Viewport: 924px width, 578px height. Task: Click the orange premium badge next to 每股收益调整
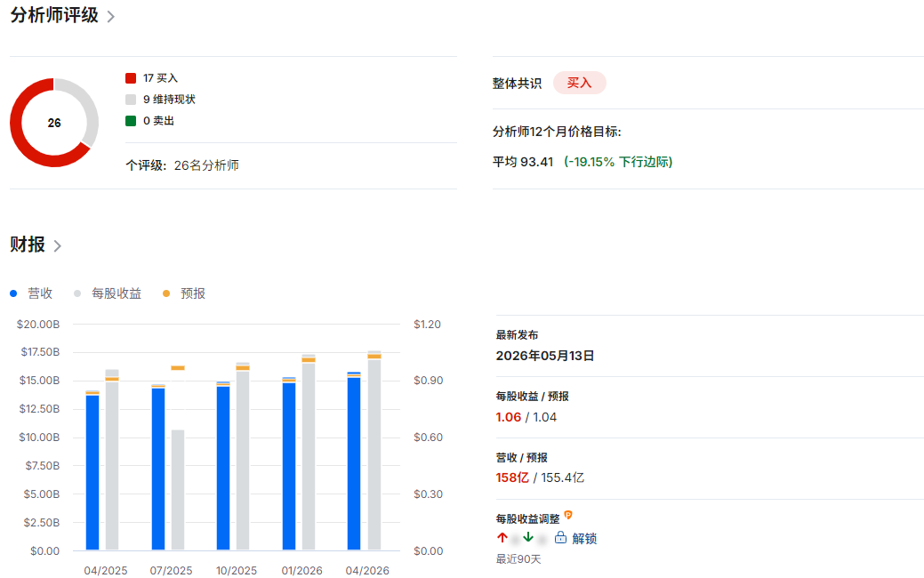click(x=568, y=515)
